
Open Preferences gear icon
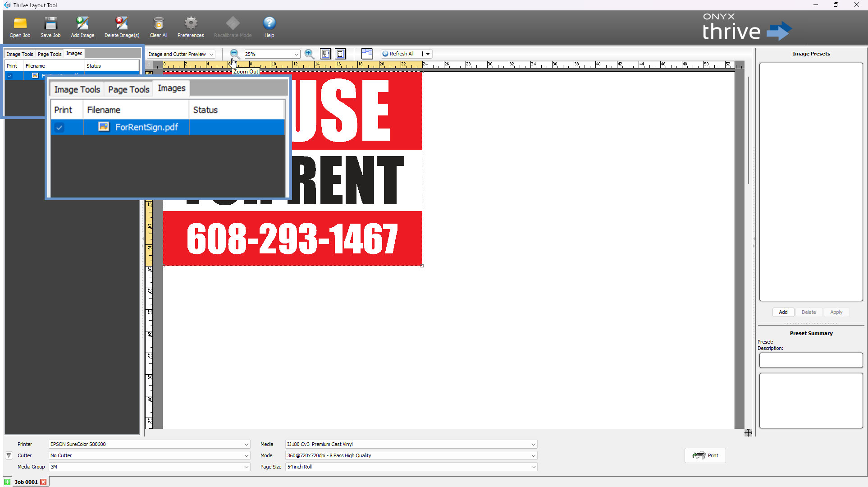click(x=191, y=23)
